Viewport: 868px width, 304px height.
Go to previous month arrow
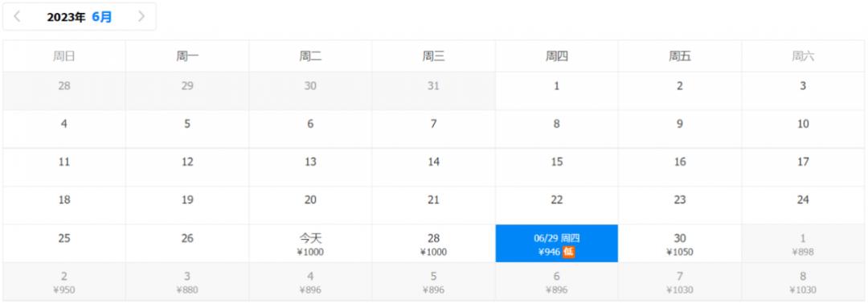tap(17, 17)
